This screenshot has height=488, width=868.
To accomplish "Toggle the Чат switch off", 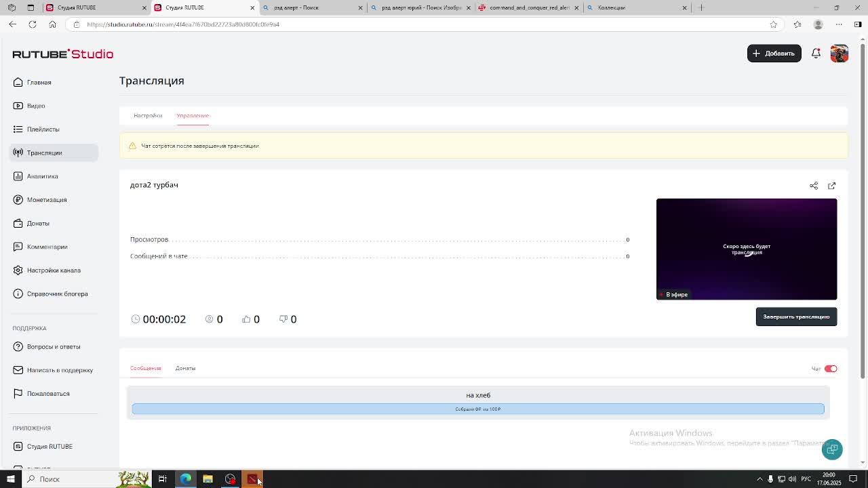I will click(831, 369).
